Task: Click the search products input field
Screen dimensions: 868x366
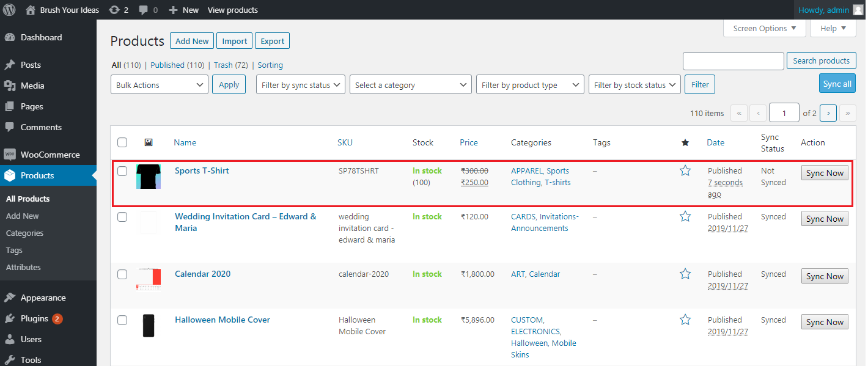Action: click(733, 61)
